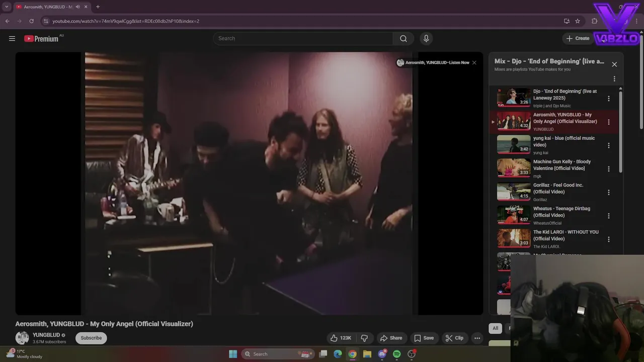Open Task View on the taskbar
The height and width of the screenshot is (362, 644).
coord(324,354)
